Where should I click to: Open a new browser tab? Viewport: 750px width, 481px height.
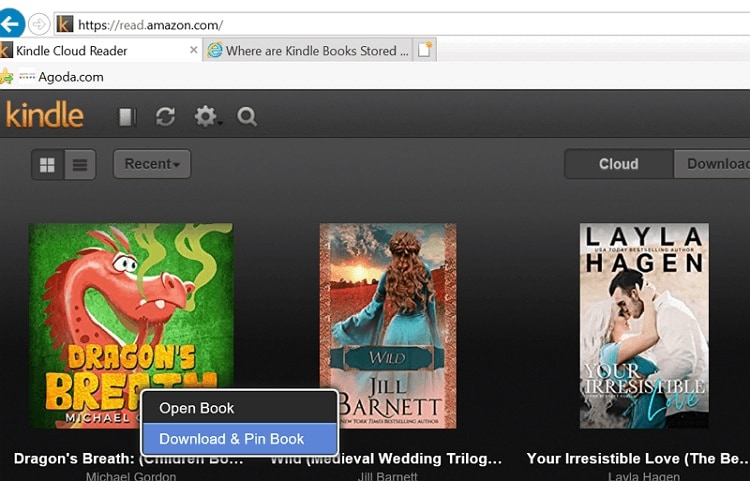(425, 50)
